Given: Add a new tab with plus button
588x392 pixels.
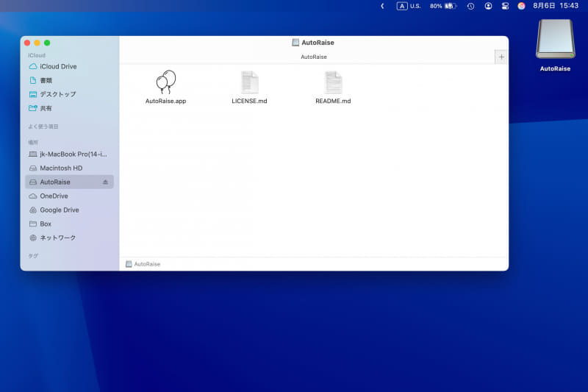Looking at the screenshot, I should point(501,57).
